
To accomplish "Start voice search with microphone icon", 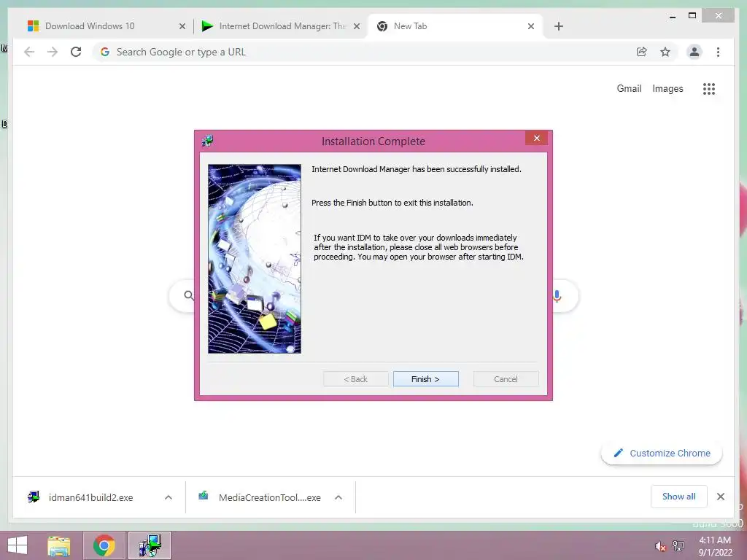I will click(557, 296).
